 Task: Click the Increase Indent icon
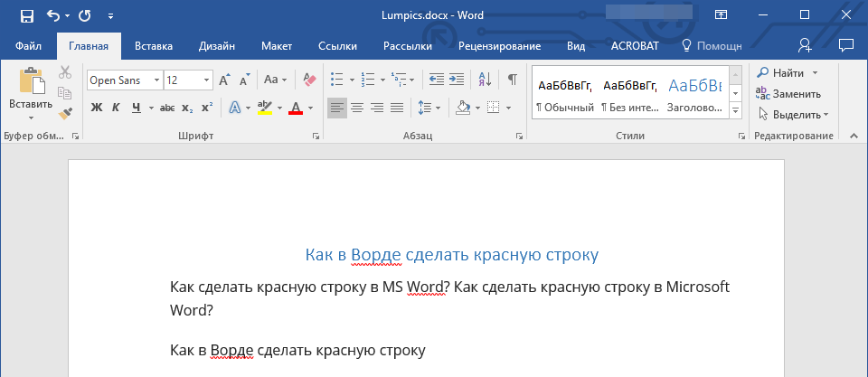[457, 80]
